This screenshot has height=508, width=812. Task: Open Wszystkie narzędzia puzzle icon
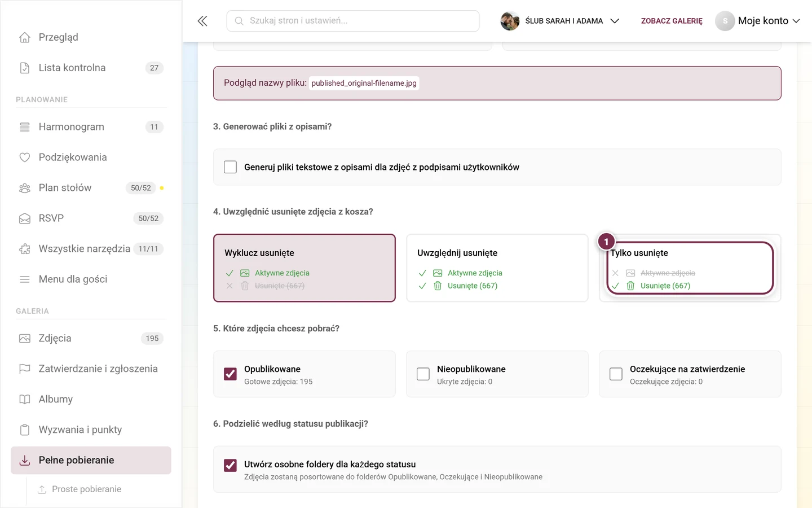tap(25, 249)
